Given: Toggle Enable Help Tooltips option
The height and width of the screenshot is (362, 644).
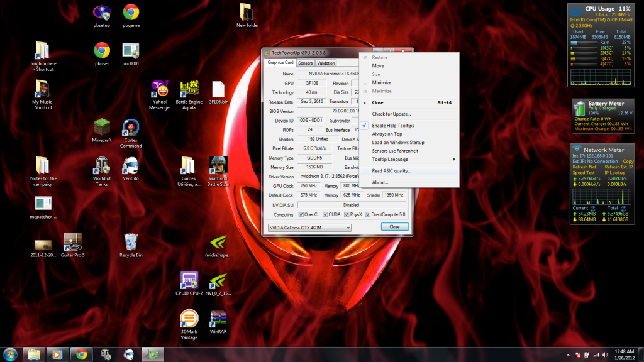Looking at the screenshot, I should tap(409, 126).
